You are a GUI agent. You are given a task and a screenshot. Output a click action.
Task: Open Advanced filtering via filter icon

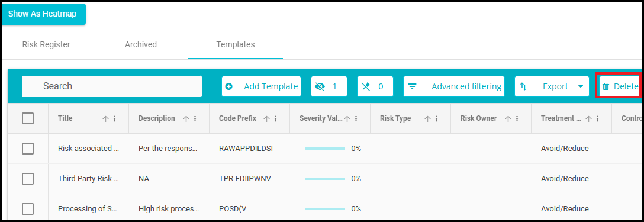point(412,87)
